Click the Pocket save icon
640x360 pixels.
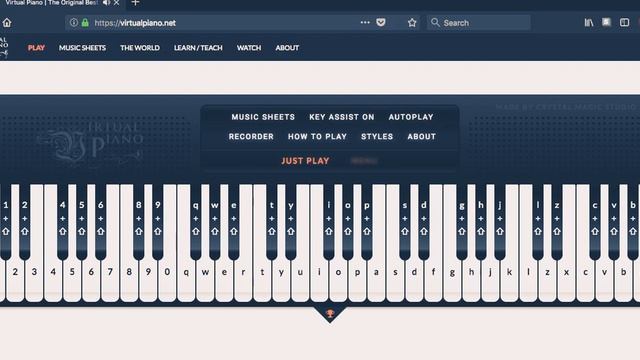click(x=381, y=22)
